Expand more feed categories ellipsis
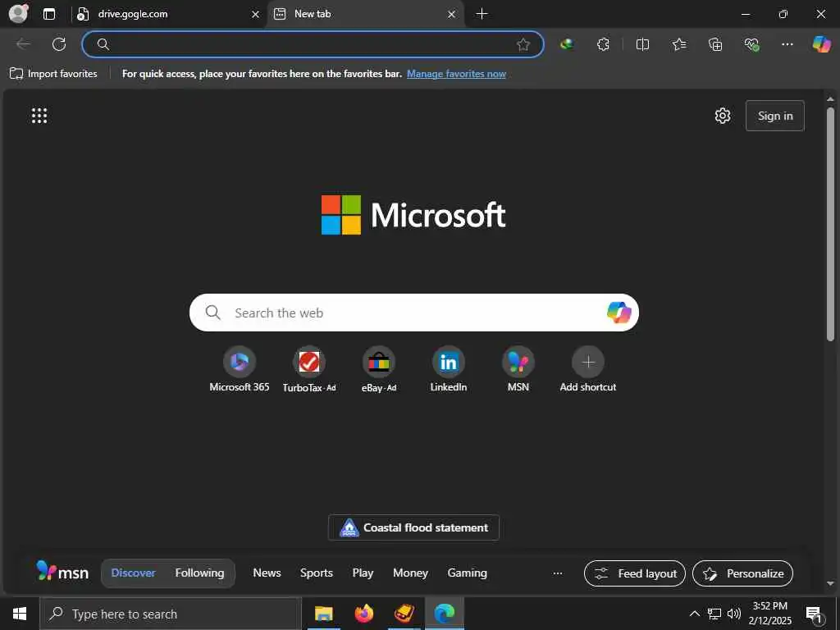 (x=558, y=573)
